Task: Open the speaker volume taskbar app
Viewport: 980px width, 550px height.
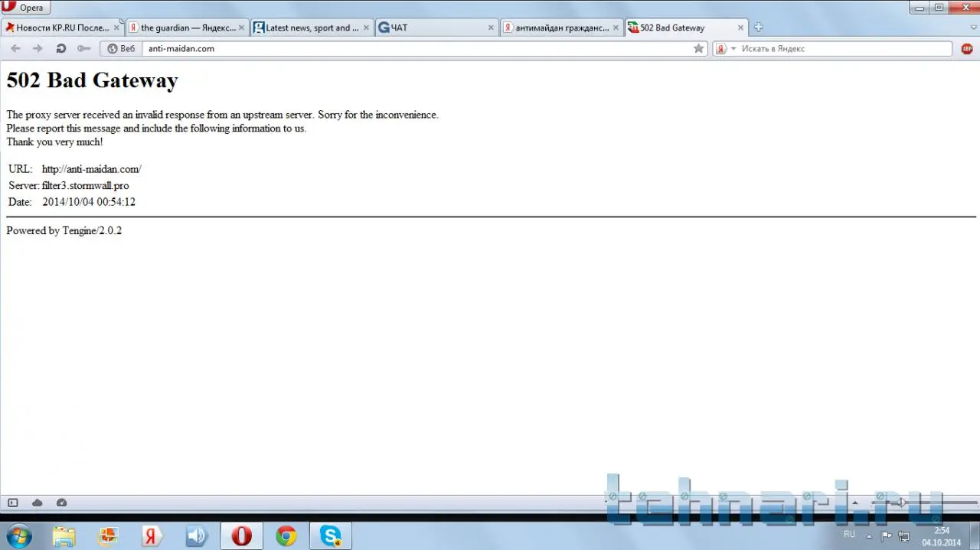Action: [x=196, y=536]
